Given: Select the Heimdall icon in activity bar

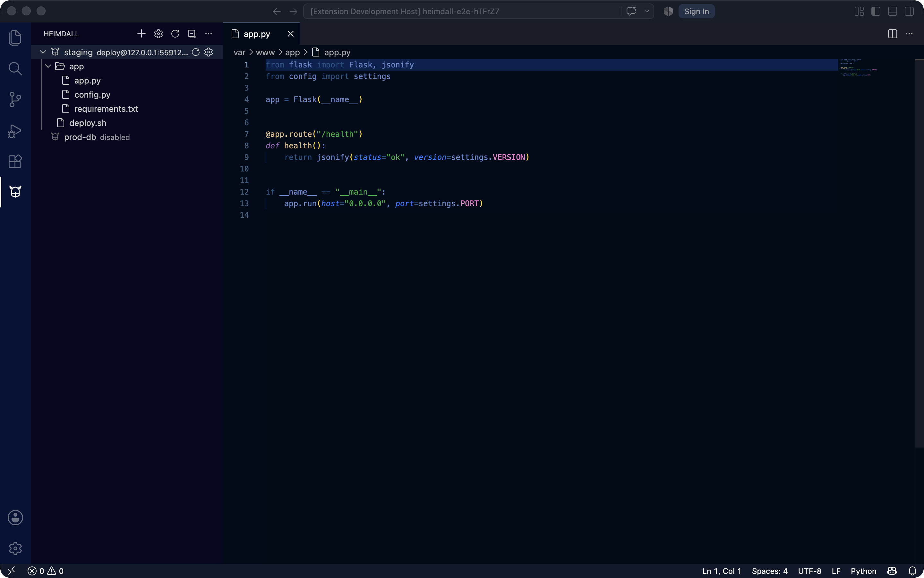Looking at the screenshot, I should (15, 192).
